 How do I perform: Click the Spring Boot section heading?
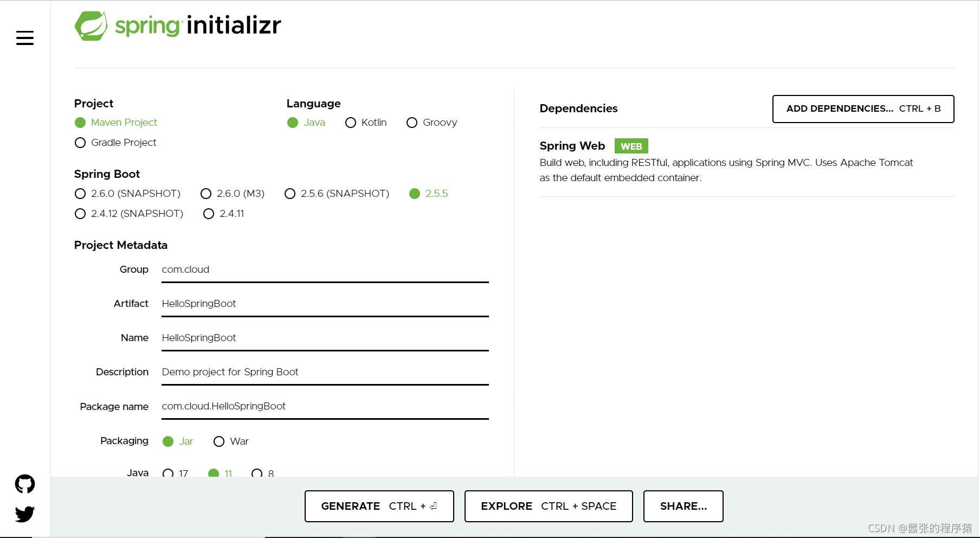point(107,174)
